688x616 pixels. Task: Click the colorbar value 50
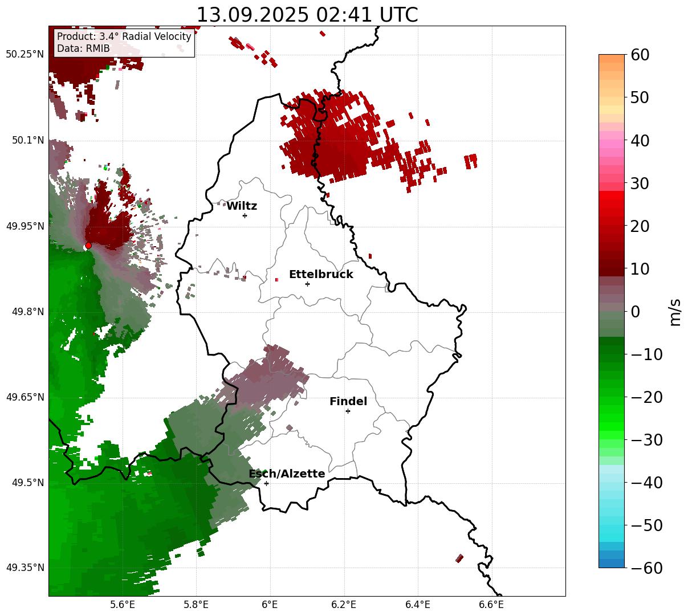tap(639, 97)
